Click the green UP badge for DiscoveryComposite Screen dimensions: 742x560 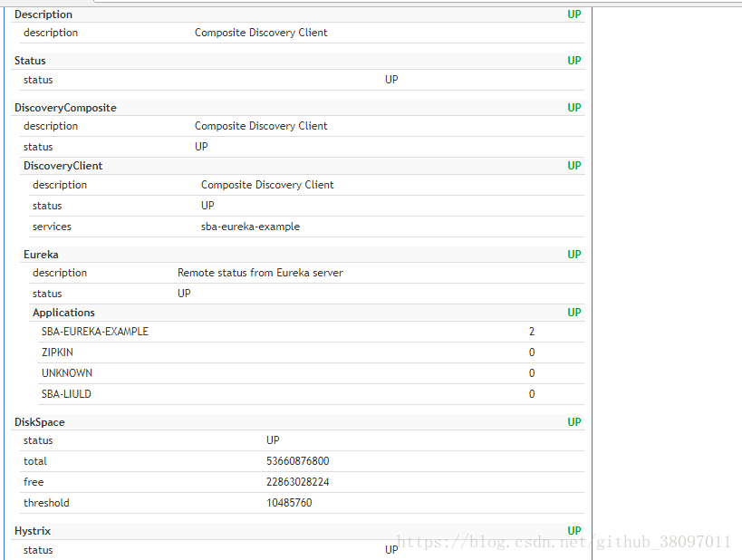tap(574, 108)
